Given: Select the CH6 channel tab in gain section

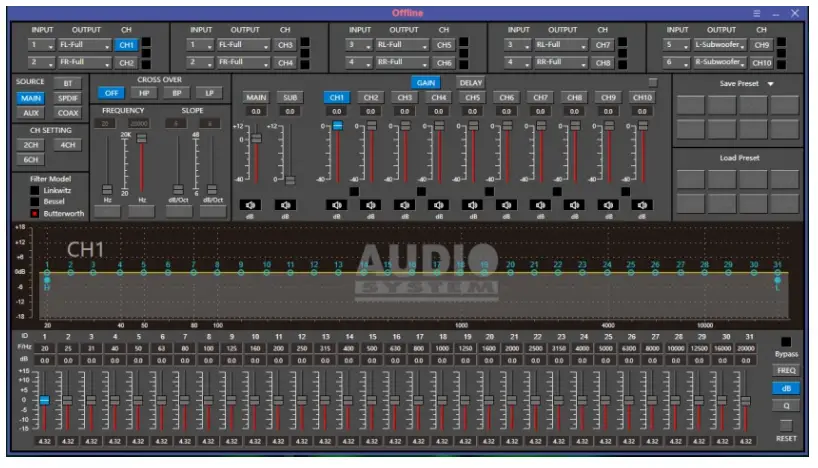Looking at the screenshot, I should point(507,98).
